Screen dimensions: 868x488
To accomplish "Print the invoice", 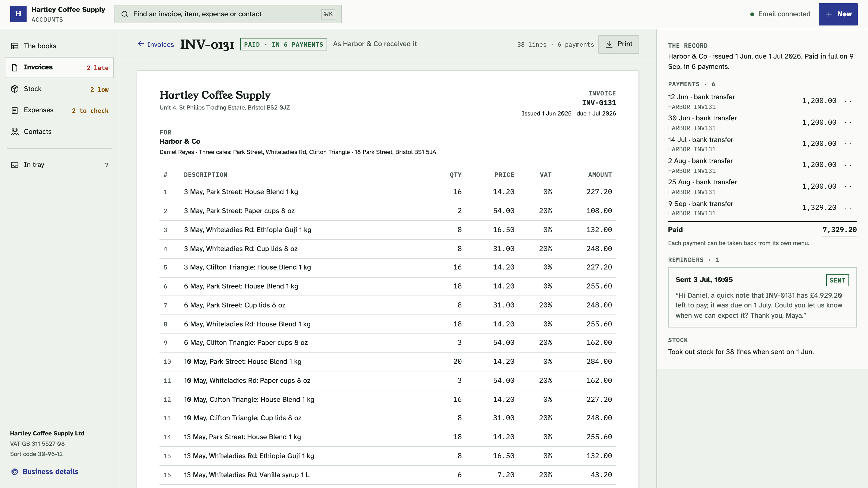I will point(618,44).
